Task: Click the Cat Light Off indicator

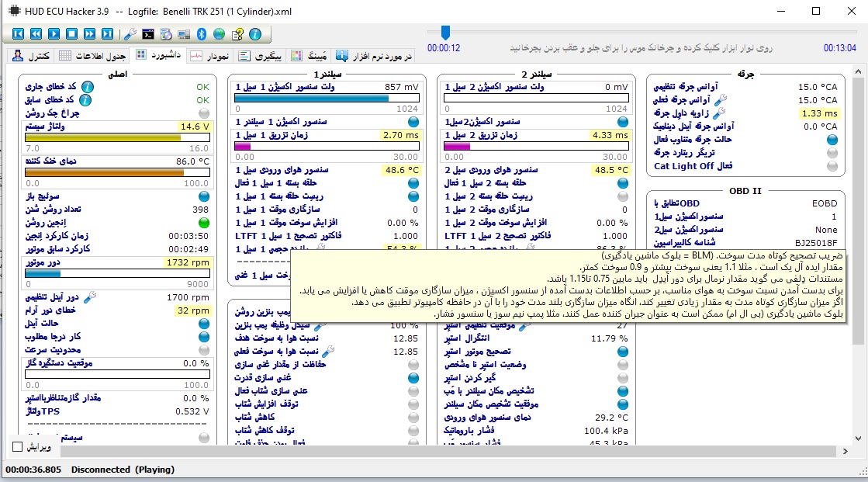Action: (x=832, y=165)
